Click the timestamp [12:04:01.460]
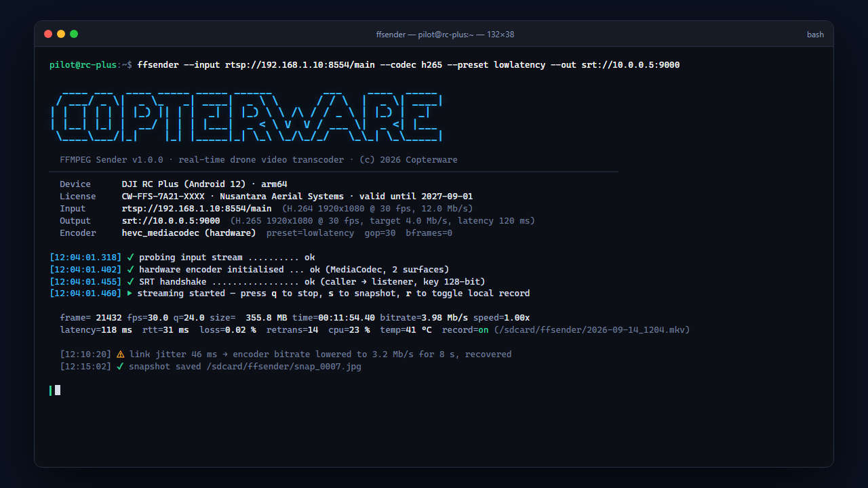This screenshot has width=868, height=488. coord(85,293)
